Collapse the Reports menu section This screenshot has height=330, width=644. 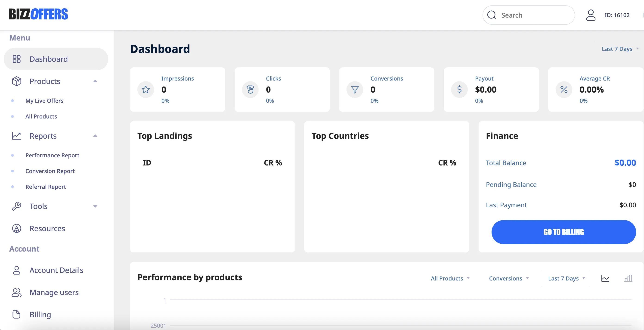[x=95, y=136]
